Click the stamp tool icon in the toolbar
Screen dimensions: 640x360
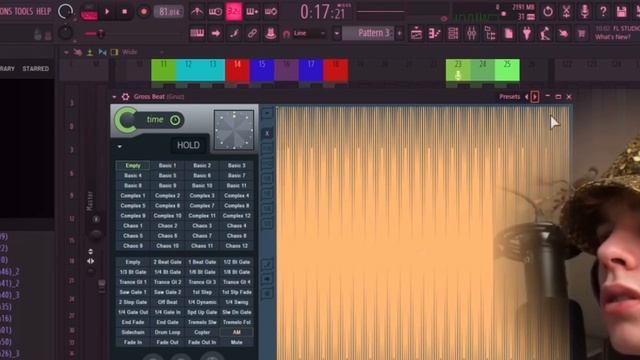(270, 33)
